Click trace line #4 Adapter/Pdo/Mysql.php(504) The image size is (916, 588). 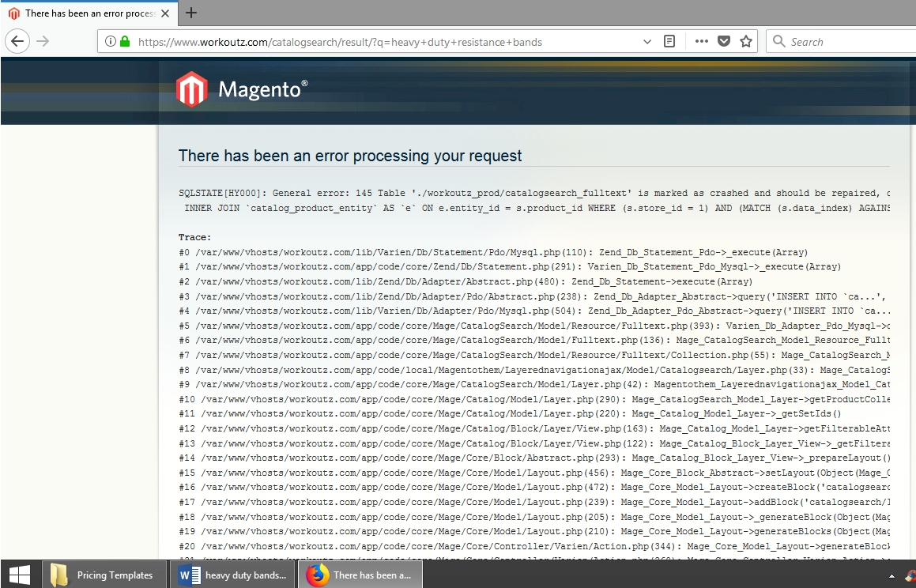click(534, 311)
